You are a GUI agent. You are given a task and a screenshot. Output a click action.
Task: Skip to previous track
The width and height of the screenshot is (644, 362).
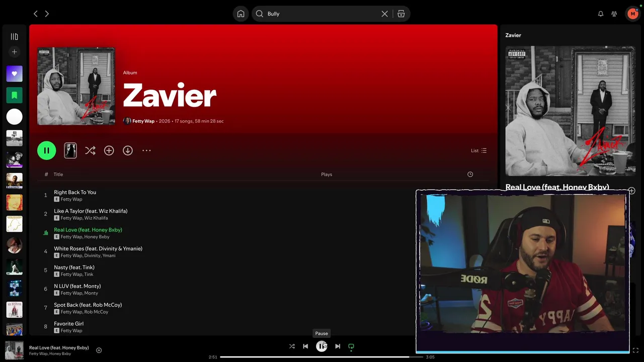pyautogui.click(x=305, y=346)
